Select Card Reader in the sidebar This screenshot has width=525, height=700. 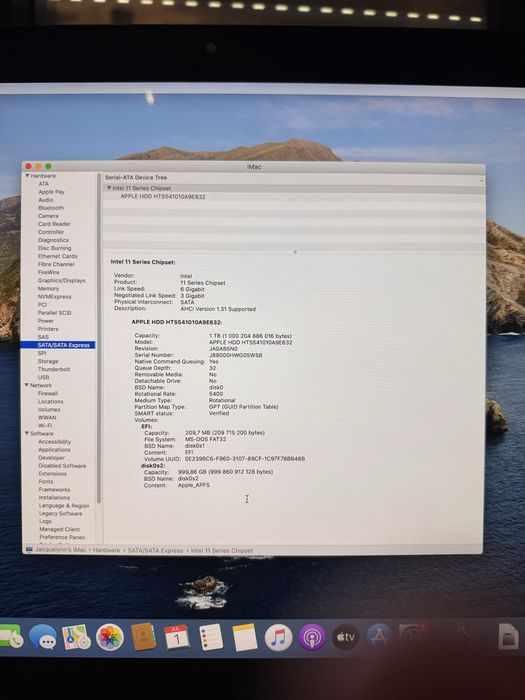54,224
